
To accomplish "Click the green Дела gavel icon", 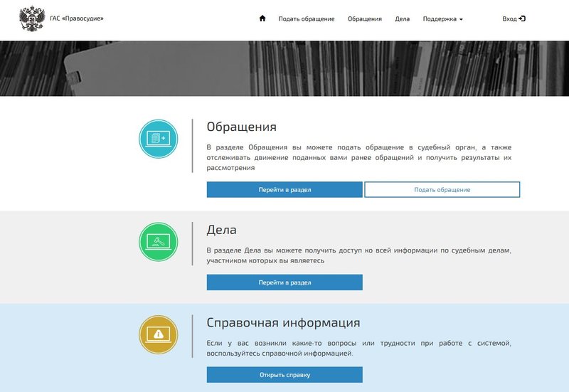I will (x=158, y=242).
